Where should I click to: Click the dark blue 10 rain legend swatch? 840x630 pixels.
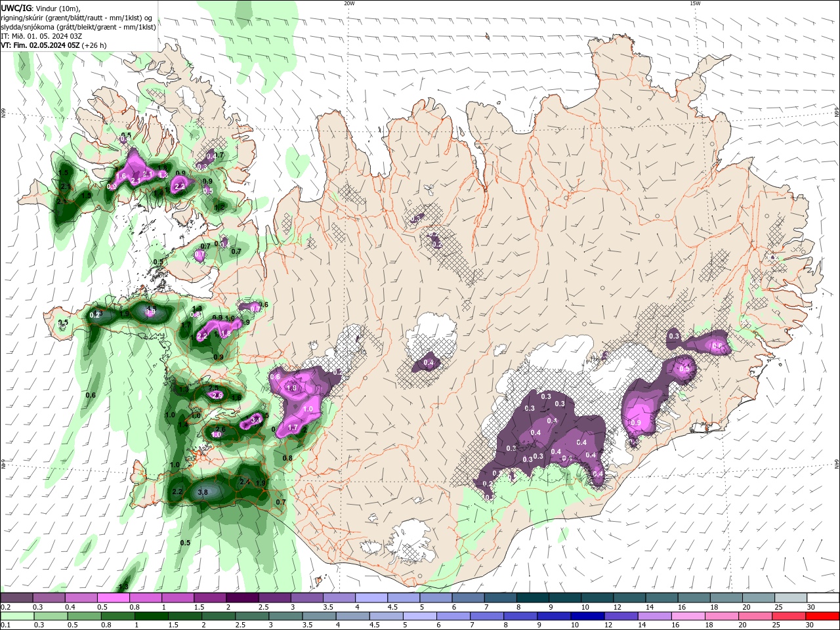tap(587, 616)
